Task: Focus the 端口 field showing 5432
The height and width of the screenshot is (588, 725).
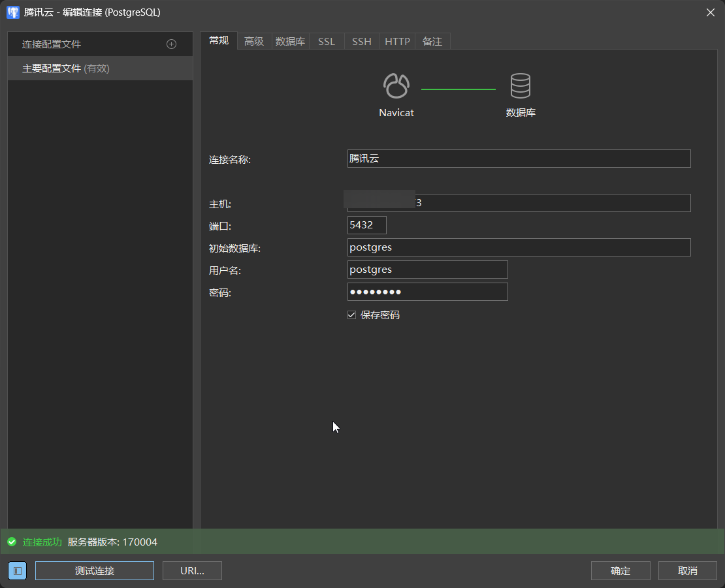Action: 366,225
